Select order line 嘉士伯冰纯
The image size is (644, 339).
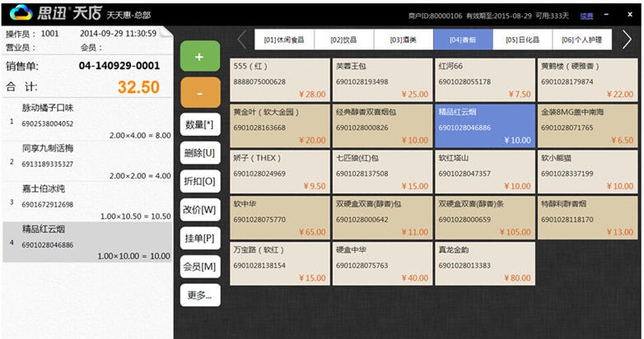coord(87,202)
